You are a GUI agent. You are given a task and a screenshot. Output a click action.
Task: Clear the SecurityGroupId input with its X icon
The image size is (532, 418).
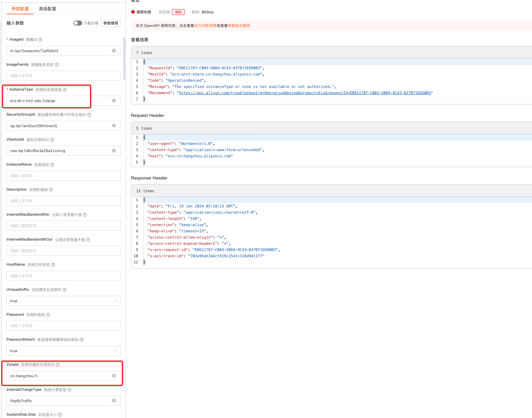pyautogui.click(x=114, y=126)
